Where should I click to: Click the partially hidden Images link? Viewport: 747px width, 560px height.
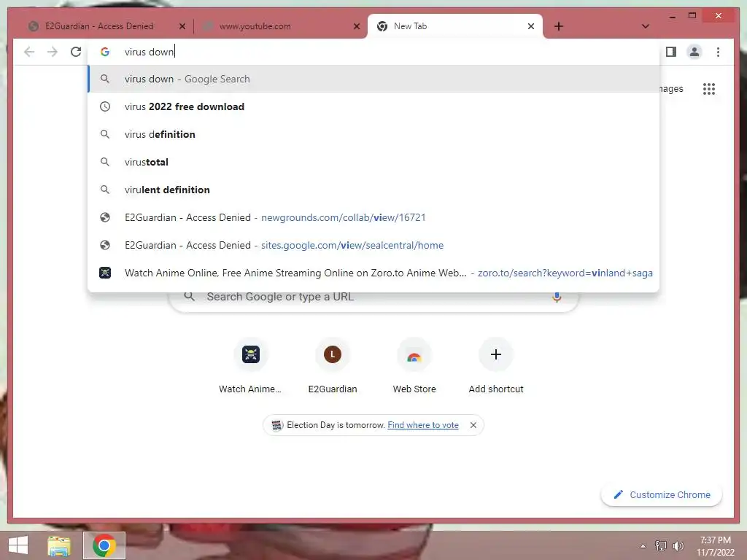point(671,88)
